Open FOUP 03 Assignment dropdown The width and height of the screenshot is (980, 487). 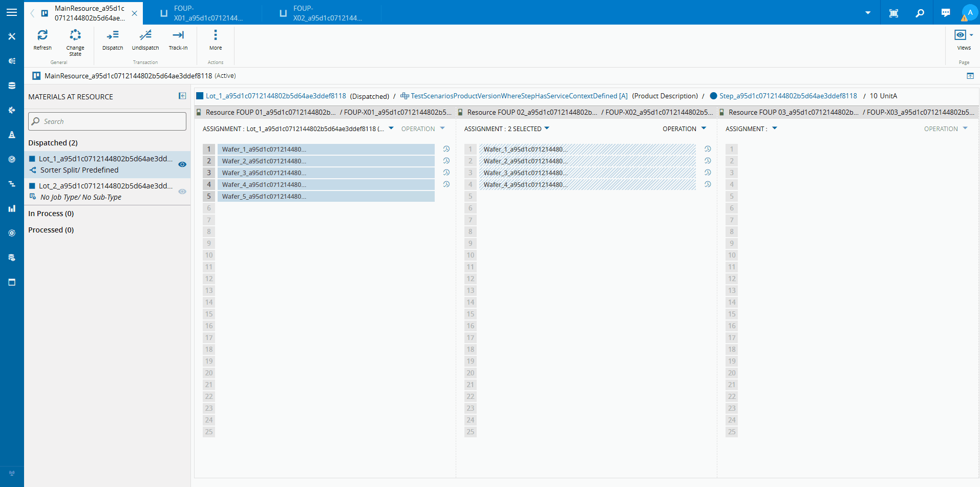[x=775, y=129]
